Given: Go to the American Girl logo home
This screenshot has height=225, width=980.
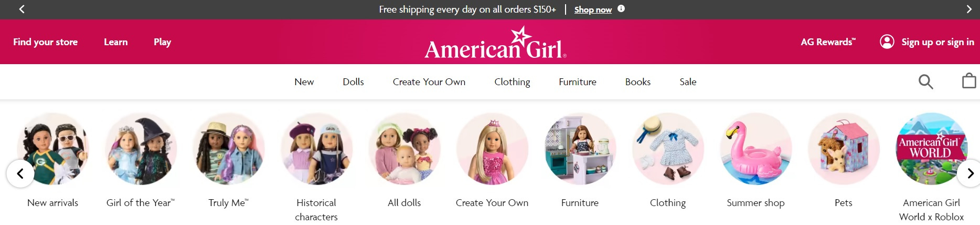Looking at the screenshot, I should click(496, 43).
